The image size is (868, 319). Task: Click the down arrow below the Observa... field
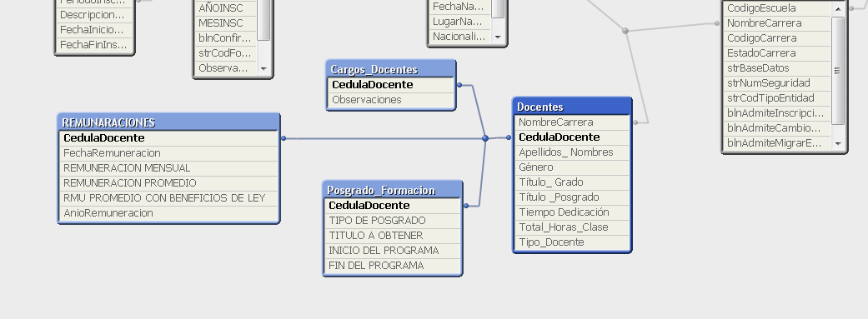[x=263, y=68]
